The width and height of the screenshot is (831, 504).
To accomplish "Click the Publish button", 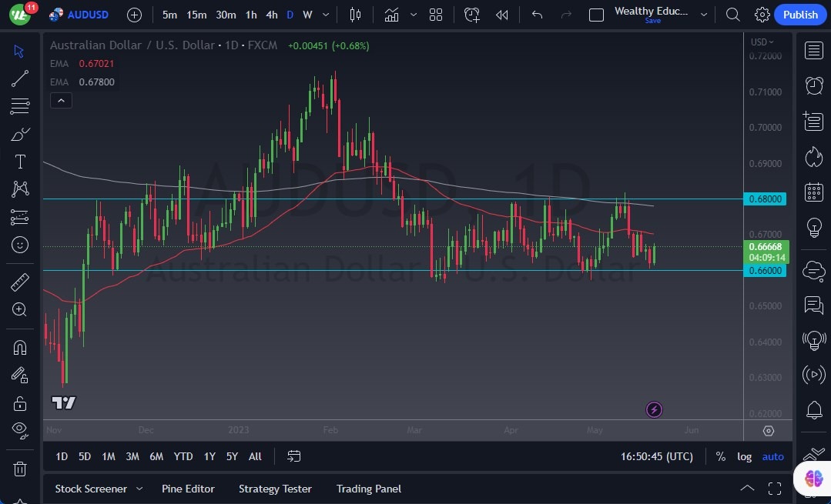I will click(x=799, y=14).
